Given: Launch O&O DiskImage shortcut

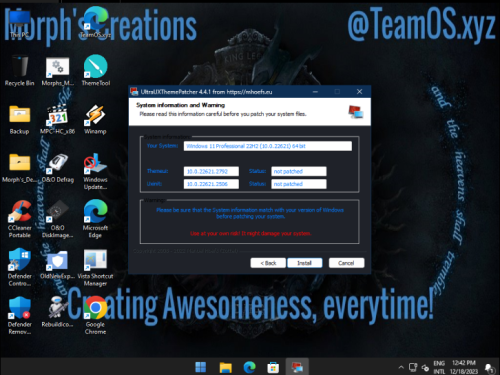Looking at the screenshot, I should 57,219.
